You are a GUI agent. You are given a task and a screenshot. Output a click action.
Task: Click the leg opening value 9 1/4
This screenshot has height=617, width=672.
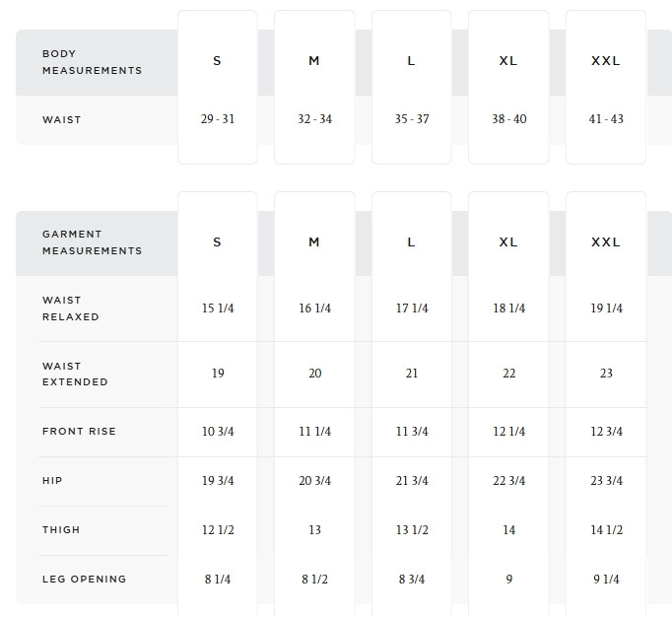[x=606, y=580]
